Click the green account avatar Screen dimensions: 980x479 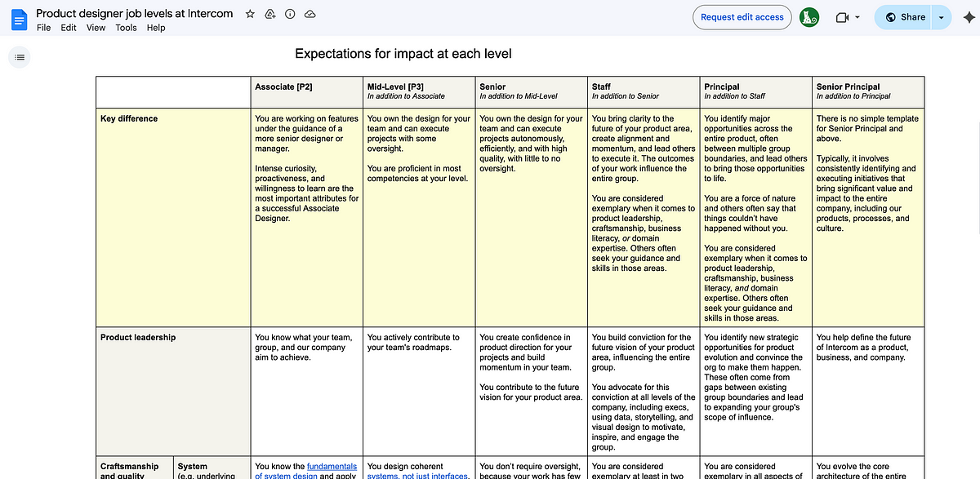click(809, 17)
